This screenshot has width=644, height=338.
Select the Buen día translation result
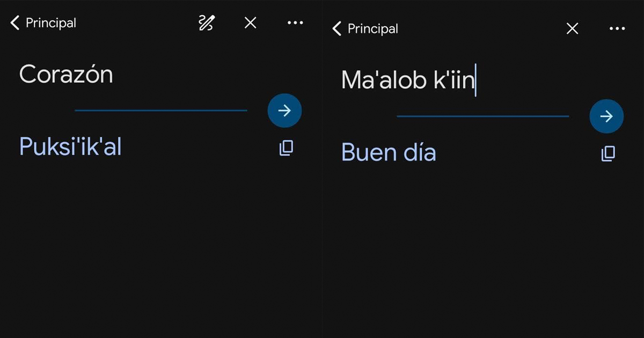(389, 152)
